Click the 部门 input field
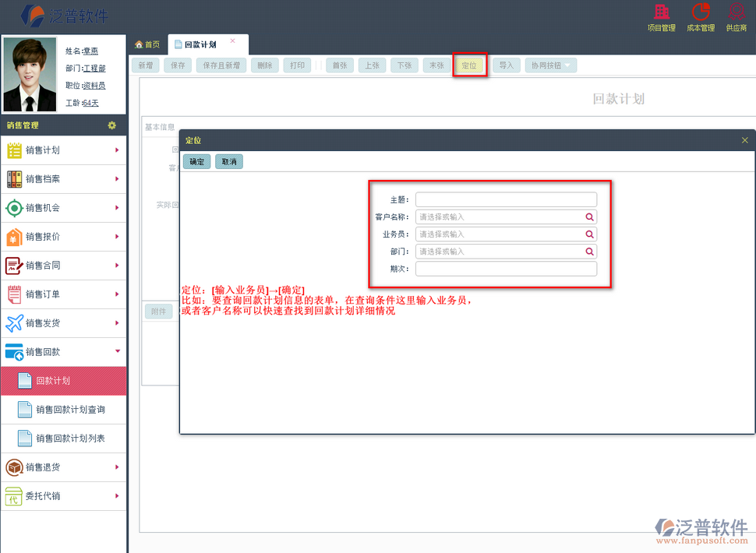Image resolution: width=756 pixels, height=553 pixels. pyautogui.click(x=507, y=252)
